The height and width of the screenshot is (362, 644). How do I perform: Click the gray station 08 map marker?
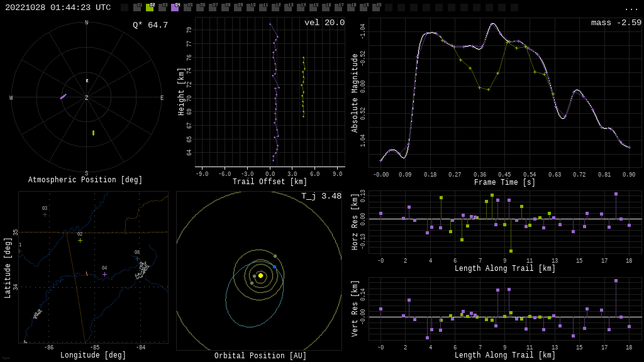137,258
